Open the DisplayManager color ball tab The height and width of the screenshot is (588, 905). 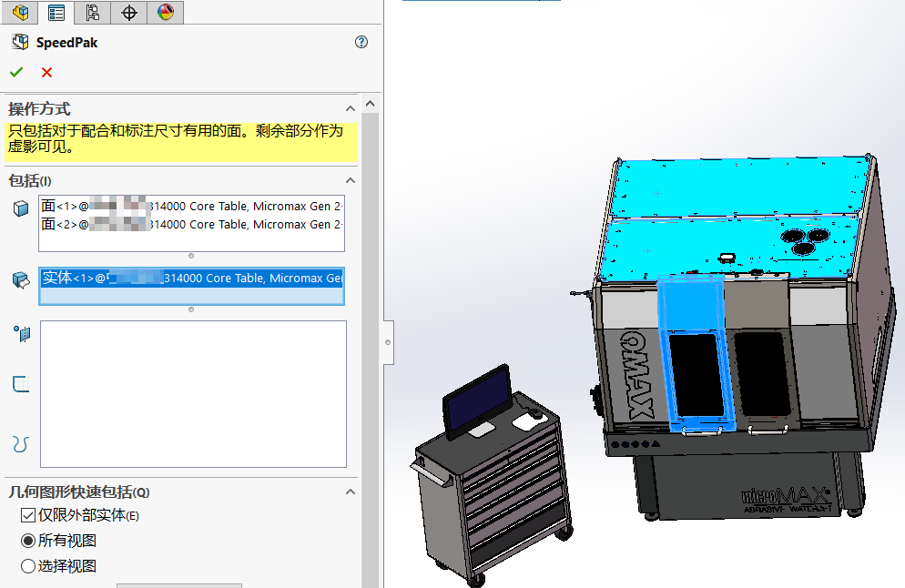click(165, 12)
